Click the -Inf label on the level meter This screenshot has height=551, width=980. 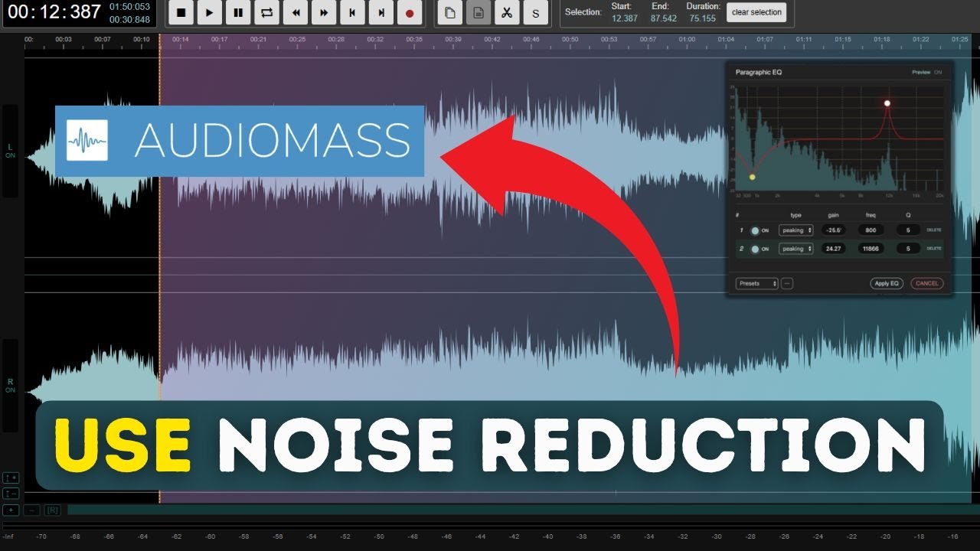coord(8,536)
